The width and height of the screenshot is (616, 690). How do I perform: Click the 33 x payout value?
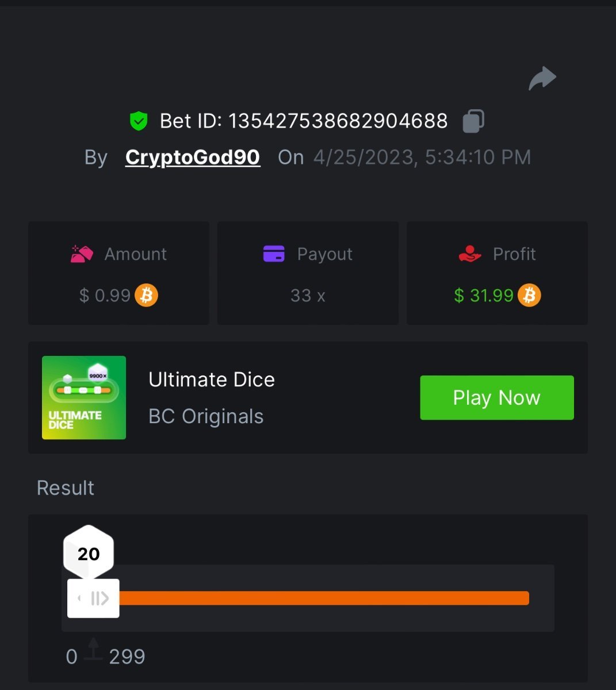(x=308, y=296)
